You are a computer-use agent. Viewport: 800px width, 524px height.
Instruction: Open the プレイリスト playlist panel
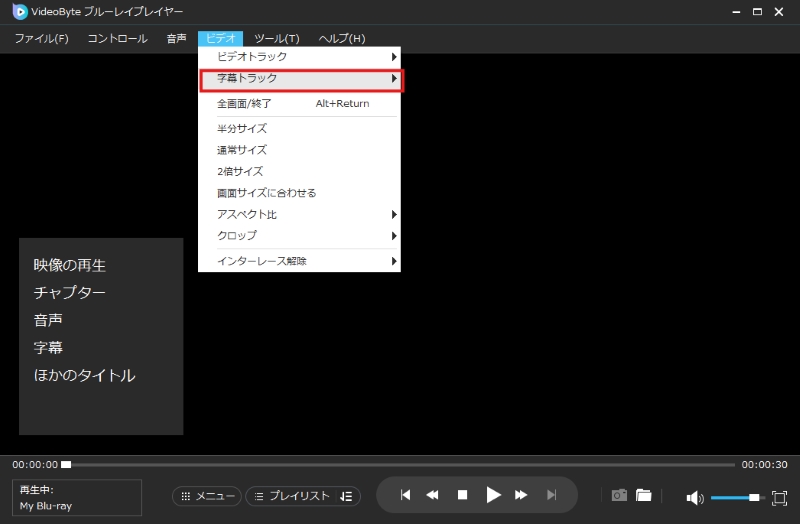[x=303, y=496]
